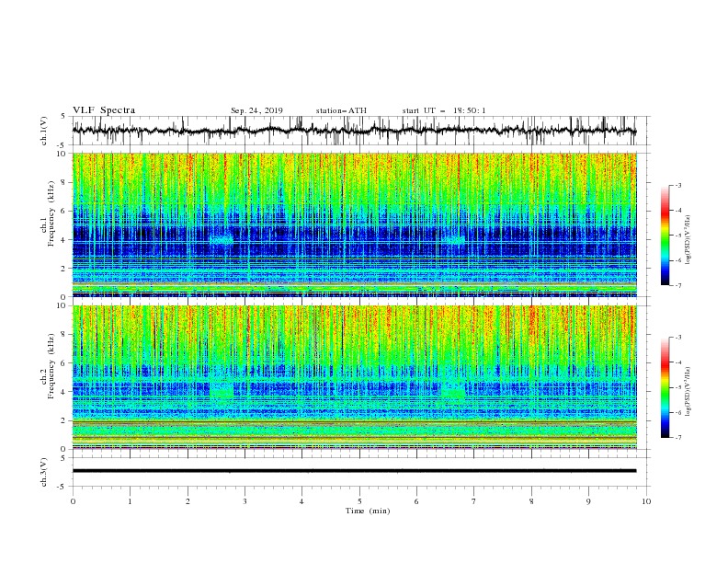Click the ch.2 colorbar "log(PSD)(V²/Hz)" label

click(688, 392)
